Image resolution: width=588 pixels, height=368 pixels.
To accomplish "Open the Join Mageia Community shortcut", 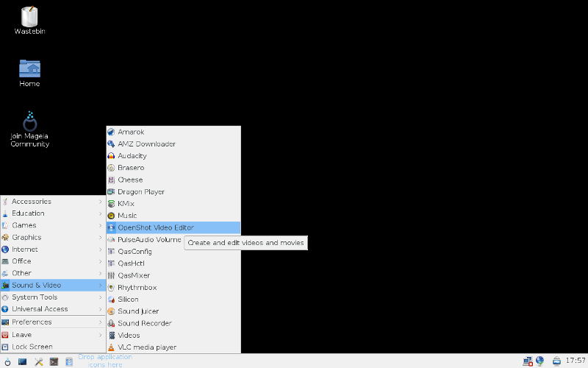I will pos(29,130).
